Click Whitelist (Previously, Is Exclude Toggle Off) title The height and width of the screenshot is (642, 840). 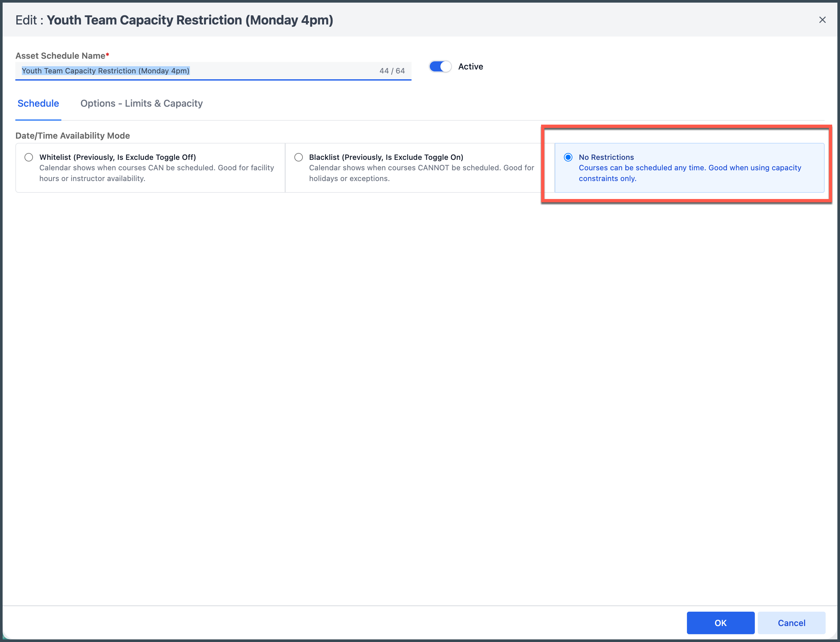coord(118,157)
